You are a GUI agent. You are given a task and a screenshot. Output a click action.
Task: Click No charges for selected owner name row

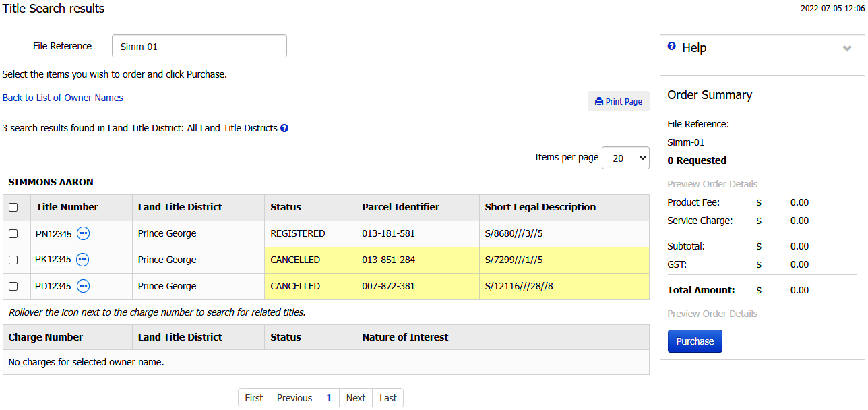[326, 362]
